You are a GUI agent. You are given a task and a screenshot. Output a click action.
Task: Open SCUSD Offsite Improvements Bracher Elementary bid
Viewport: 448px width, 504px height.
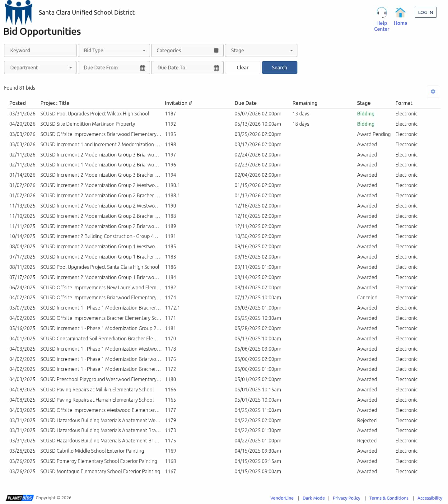click(x=101, y=318)
